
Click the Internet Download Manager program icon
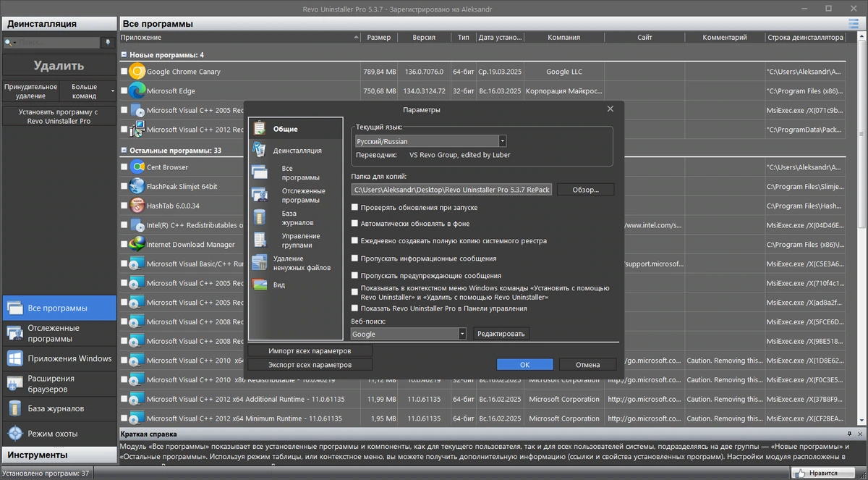137,244
